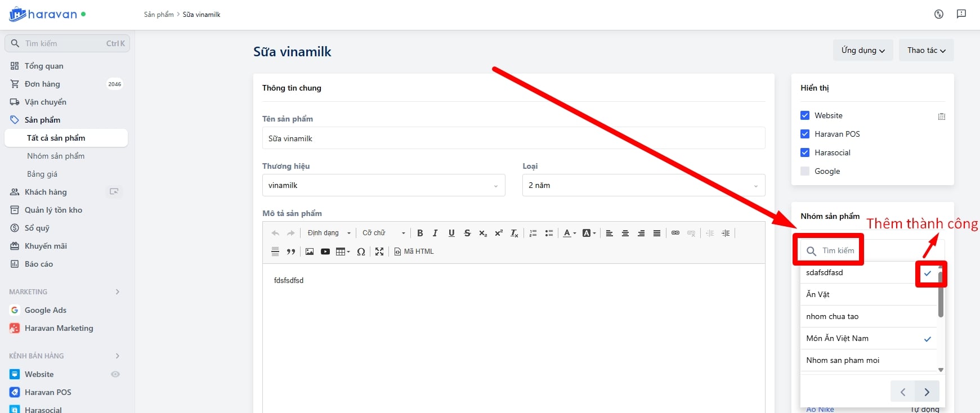Open Nhóm sản phẩm in the sidebar
The height and width of the screenshot is (413, 980).
[56, 156]
